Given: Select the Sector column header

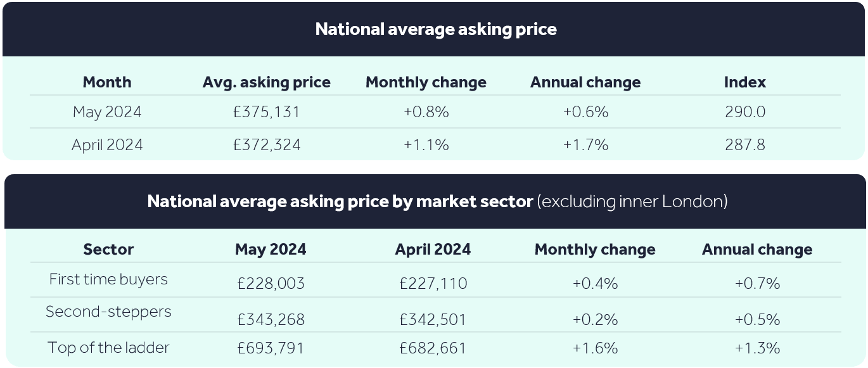Looking at the screenshot, I should point(108,250).
